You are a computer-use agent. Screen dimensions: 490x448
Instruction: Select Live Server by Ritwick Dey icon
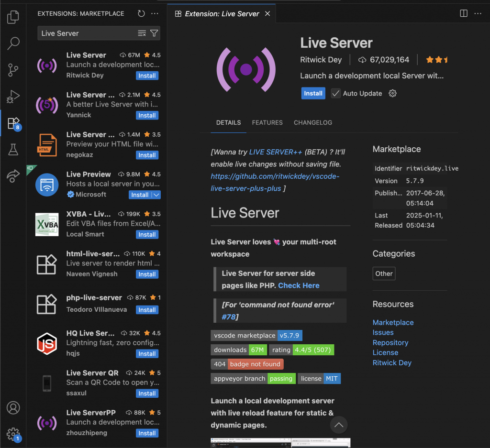[x=47, y=66]
